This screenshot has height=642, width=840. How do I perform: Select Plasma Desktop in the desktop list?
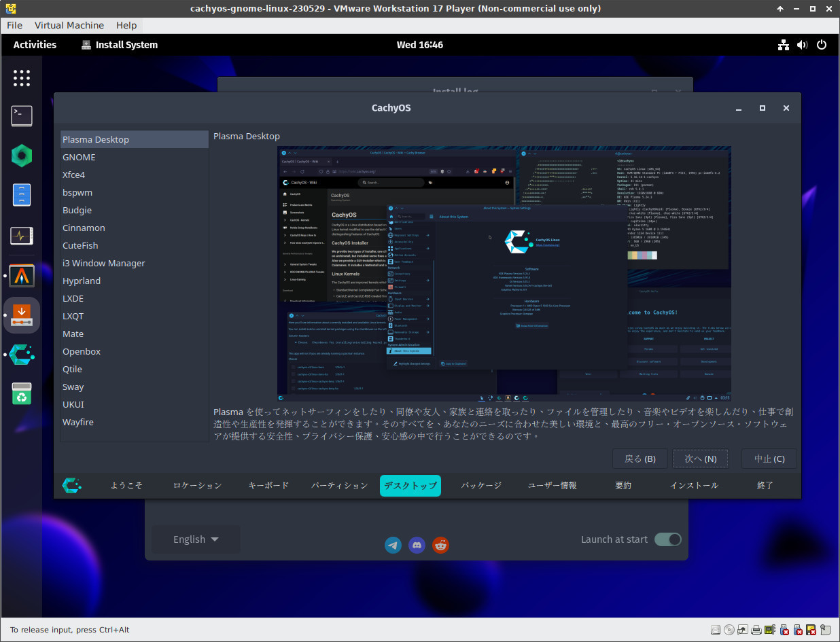135,139
